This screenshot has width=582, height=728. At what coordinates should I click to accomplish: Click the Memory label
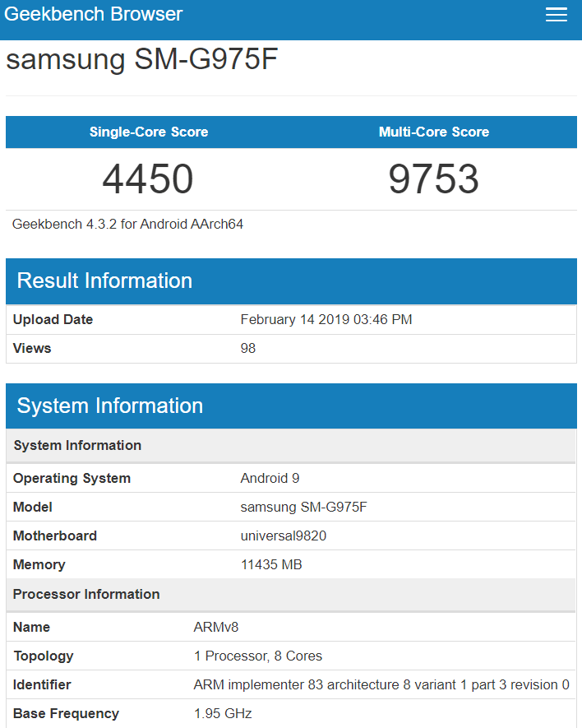(x=39, y=564)
